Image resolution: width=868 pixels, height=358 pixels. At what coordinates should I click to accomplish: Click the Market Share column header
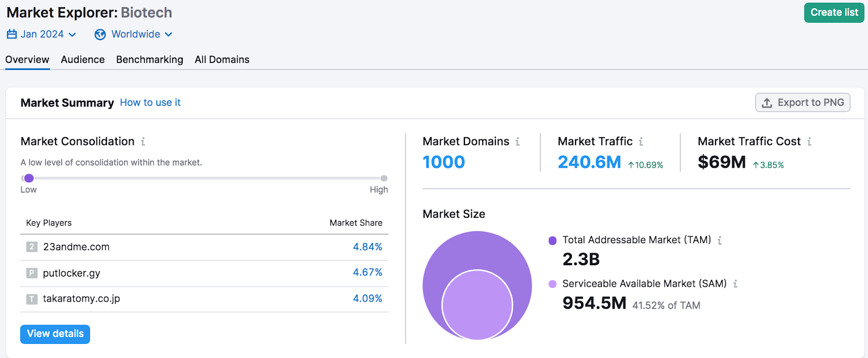pyautogui.click(x=356, y=223)
